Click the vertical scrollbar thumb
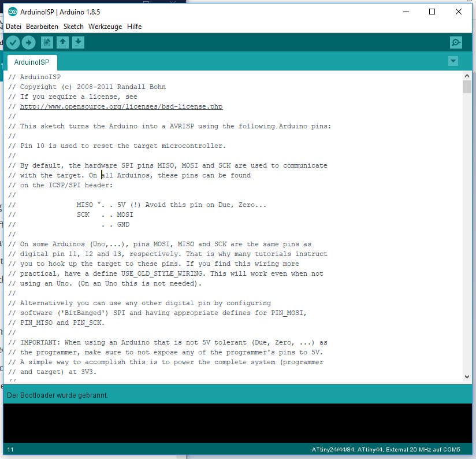The width and height of the screenshot is (476, 459). tap(467, 87)
